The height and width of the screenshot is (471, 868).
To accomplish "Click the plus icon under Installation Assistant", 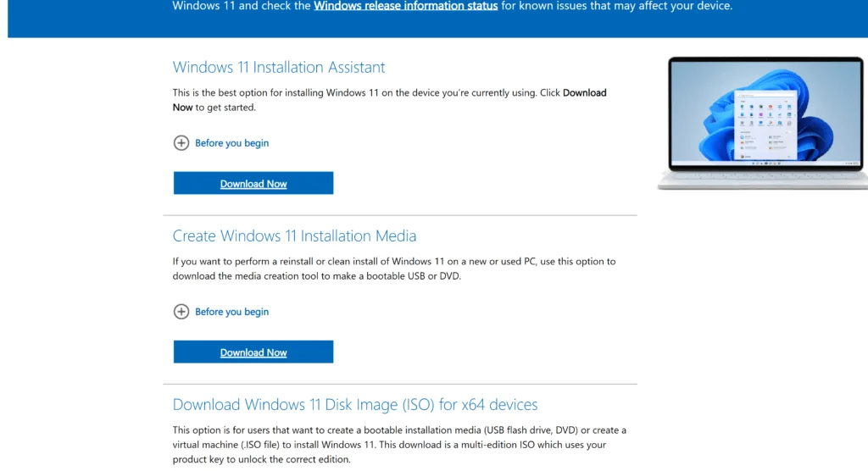I will (x=181, y=143).
